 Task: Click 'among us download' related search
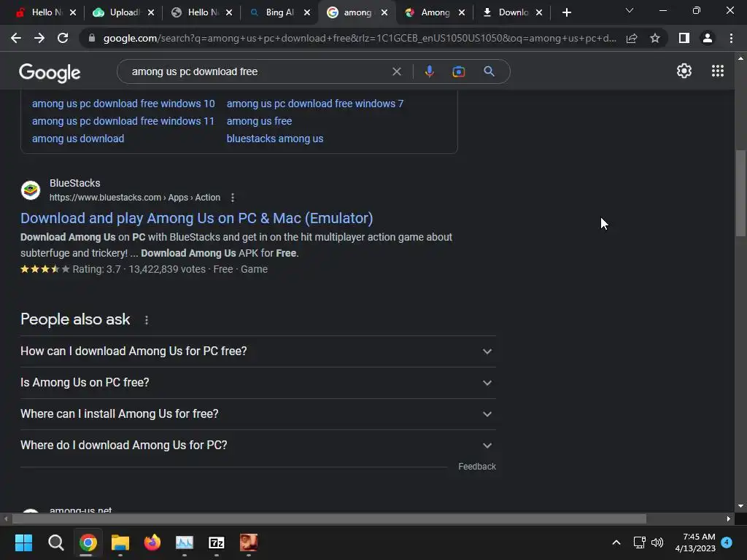coord(78,139)
